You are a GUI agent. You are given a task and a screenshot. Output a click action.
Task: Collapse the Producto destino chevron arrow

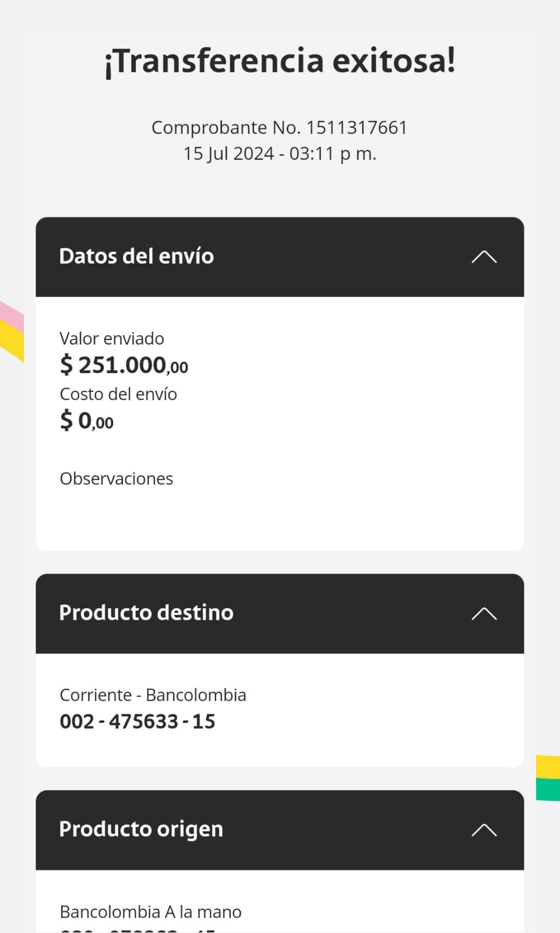coord(484,613)
